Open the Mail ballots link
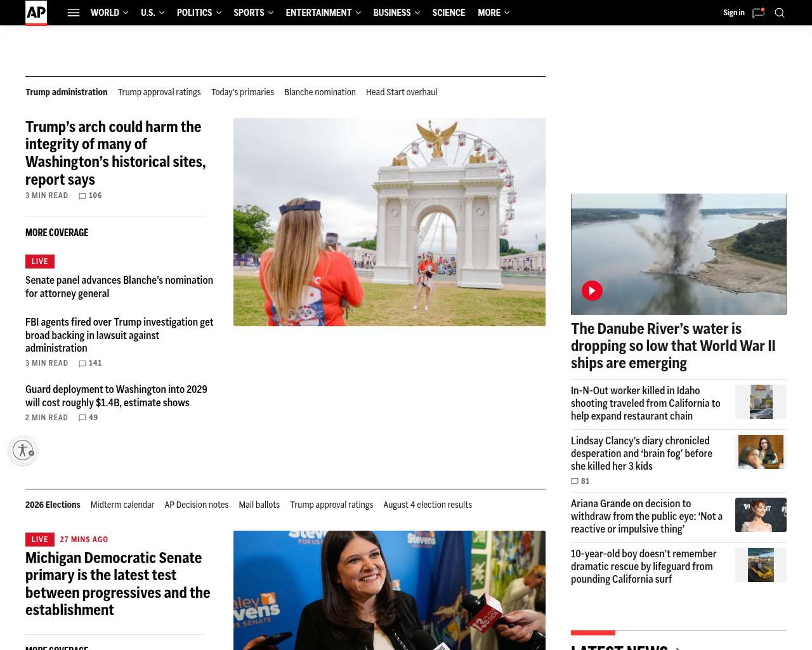 259,505
